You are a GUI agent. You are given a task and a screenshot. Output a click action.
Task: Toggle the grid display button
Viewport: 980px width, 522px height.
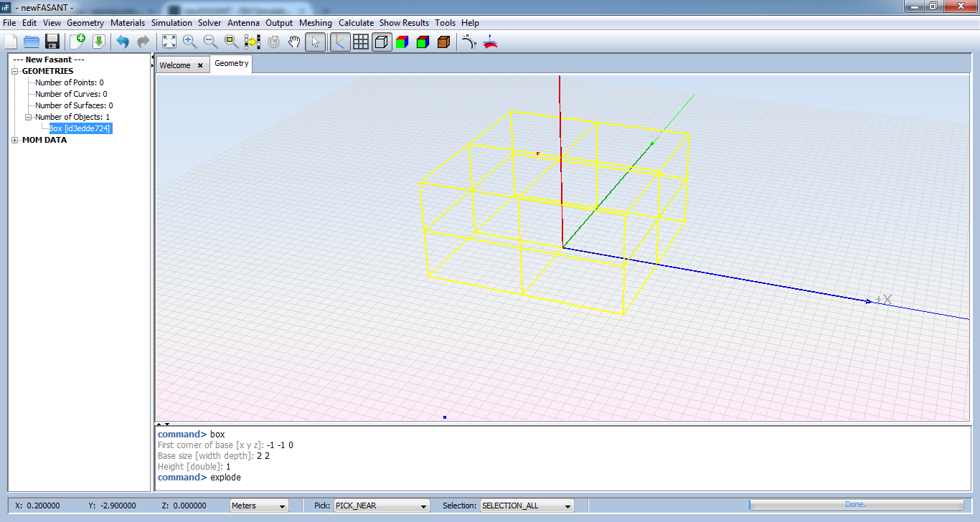[361, 42]
